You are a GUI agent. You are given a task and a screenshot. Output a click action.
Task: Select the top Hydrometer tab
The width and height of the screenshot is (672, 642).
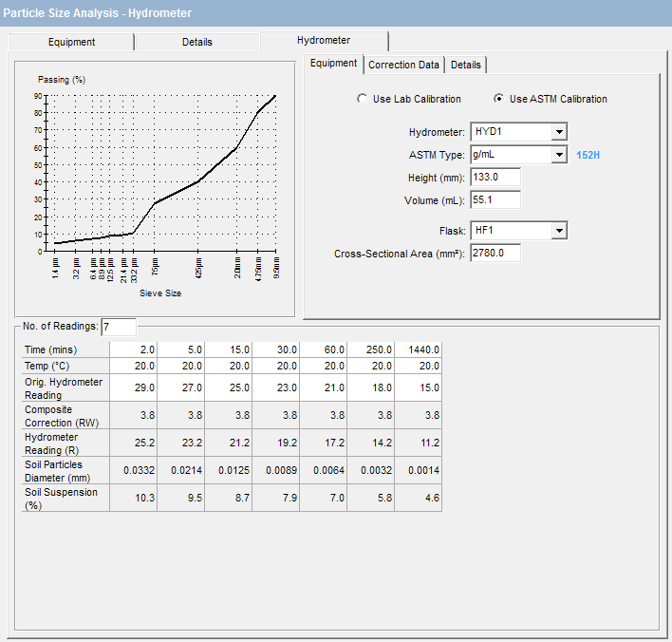click(324, 41)
